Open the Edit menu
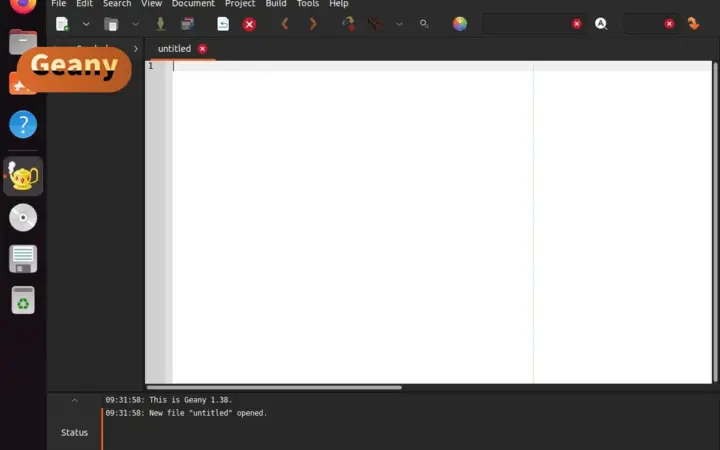The image size is (720, 450). pyautogui.click(x=84, y=4)
